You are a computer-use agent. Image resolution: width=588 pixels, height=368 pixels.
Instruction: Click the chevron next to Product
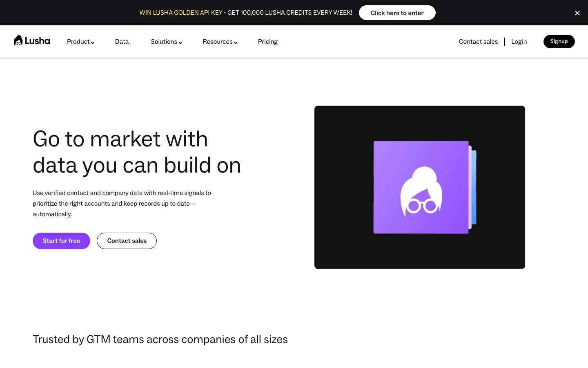93,42
